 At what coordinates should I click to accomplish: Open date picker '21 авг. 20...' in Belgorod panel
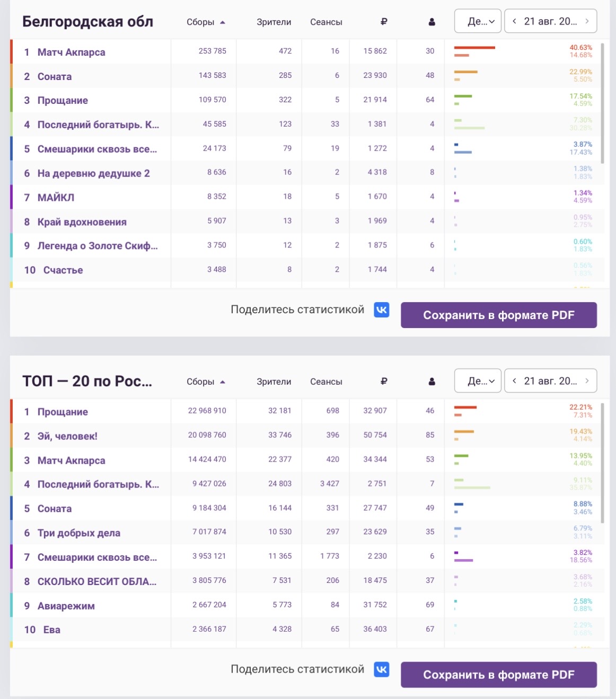click(x=550, y=21)
